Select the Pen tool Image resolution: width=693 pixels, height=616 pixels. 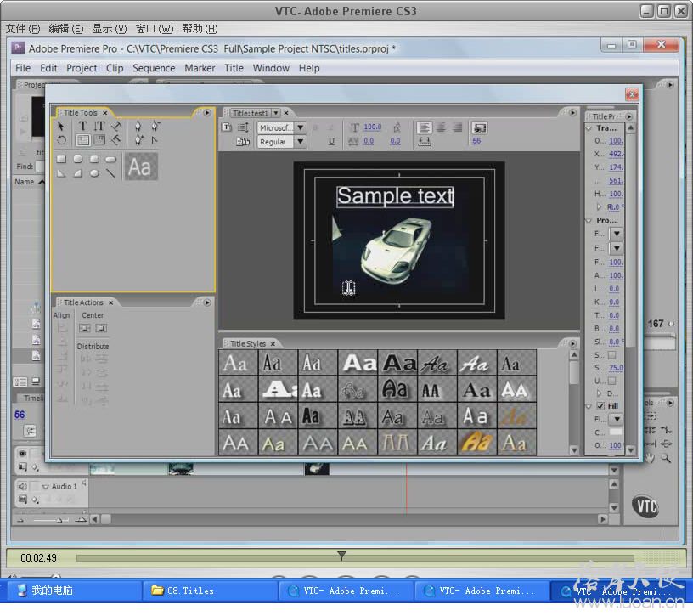[x=138, y=127]
